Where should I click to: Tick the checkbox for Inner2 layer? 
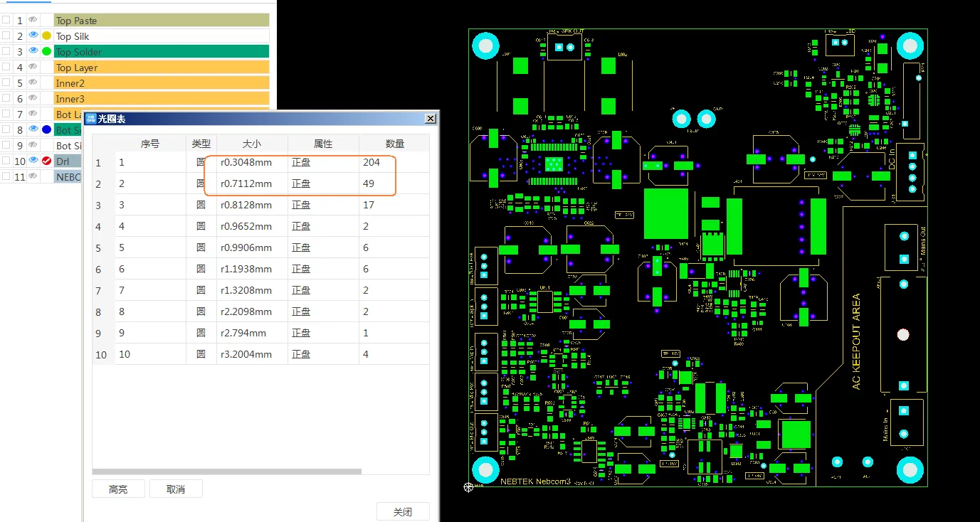[6, 82]
